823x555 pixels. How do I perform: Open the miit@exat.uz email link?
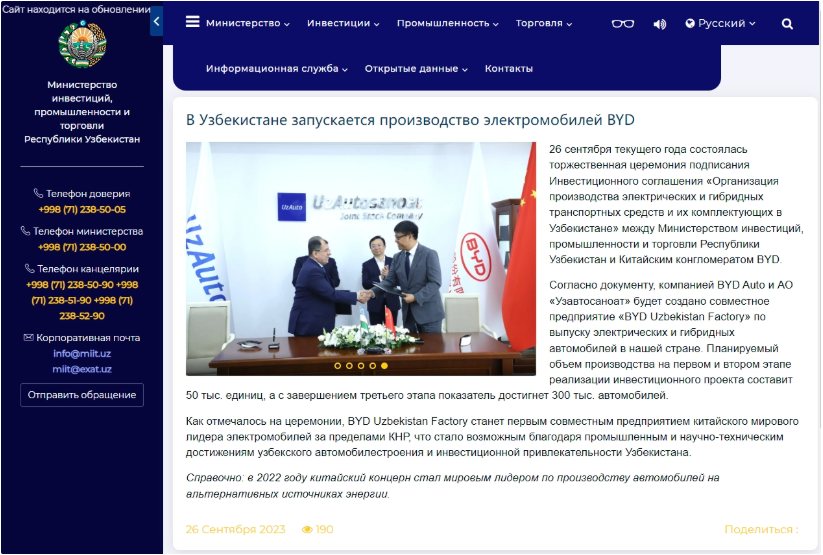pos(82,369)
